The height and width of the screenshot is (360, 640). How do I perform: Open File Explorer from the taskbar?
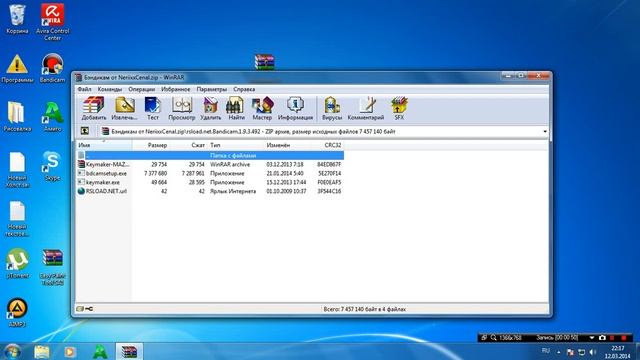pos(42,351)
